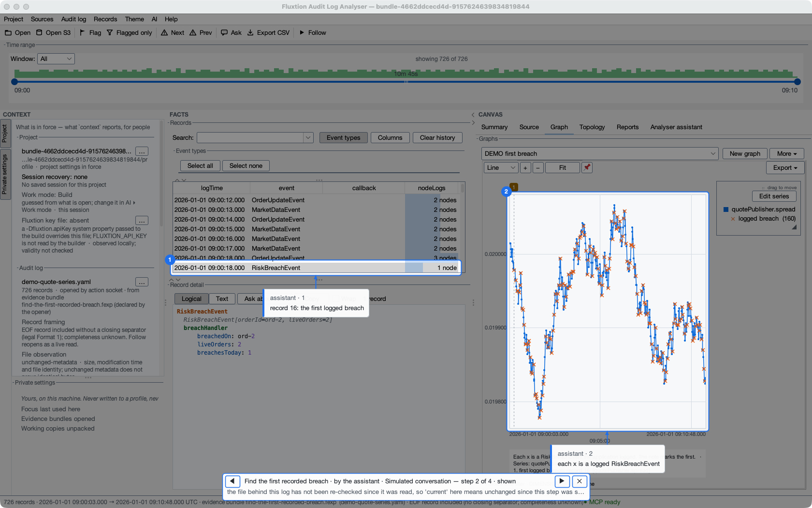Click the Open S3 toolbar button
The width and height of the screenshot is (812, 508).
53,32
